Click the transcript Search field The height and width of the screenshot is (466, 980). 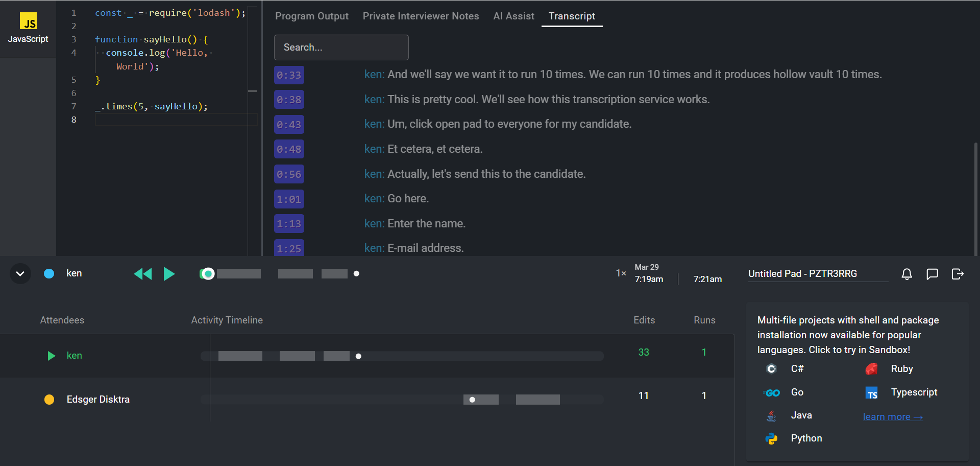(x=341, y=48)
